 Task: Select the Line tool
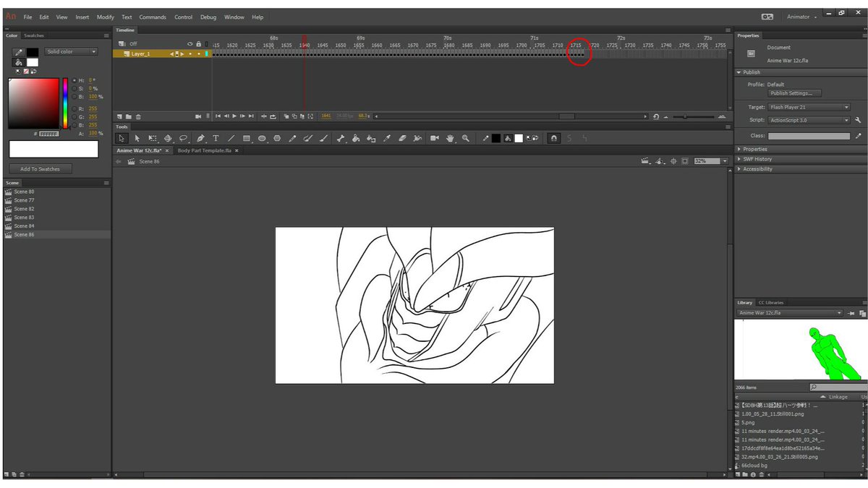(231, 137)
